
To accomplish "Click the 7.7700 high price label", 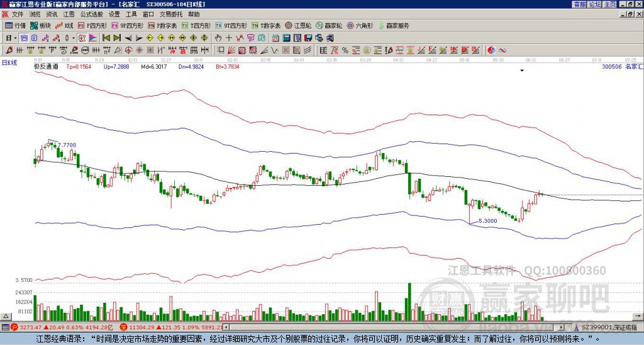I will (67, 145).
